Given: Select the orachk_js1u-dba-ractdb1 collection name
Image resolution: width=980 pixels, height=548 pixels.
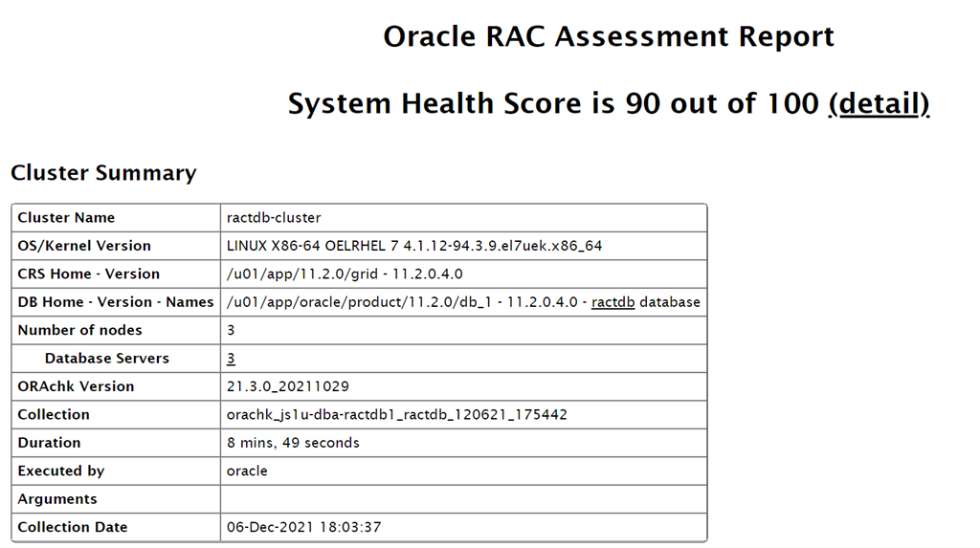Looking at the screenshot, I should [x=397, y=415].
